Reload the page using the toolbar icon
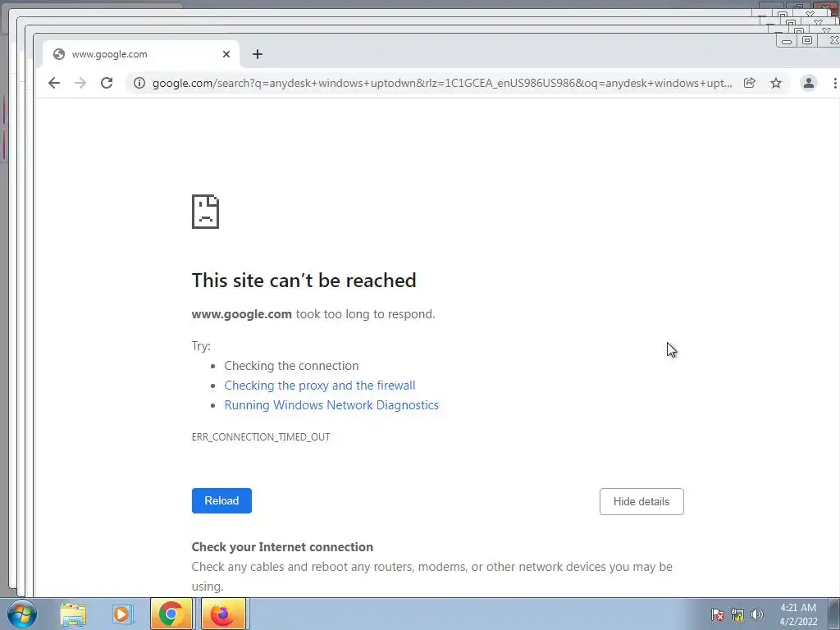The image size is (840, 630). point(107,83)
